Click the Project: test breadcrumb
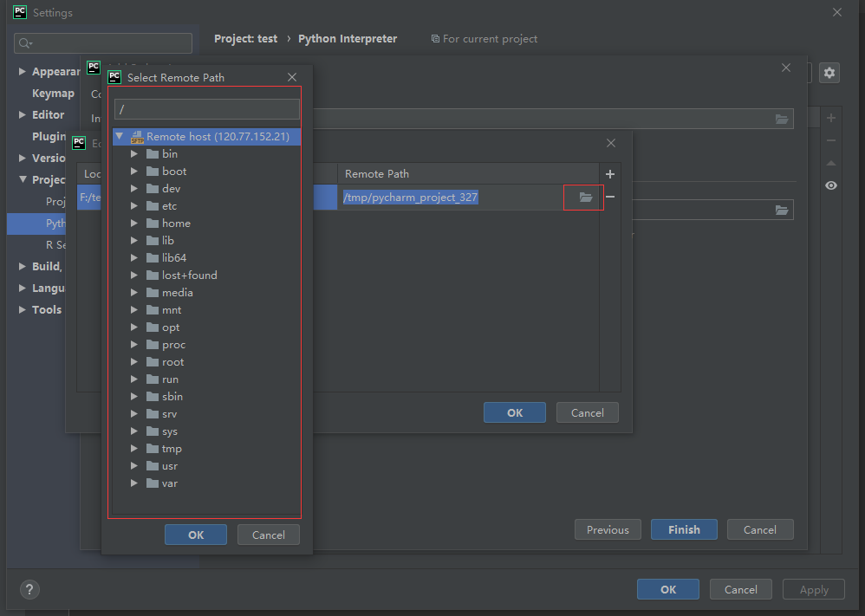Image resolution: width=865 pixels, height=616 pixels. (x=245, y=39)
